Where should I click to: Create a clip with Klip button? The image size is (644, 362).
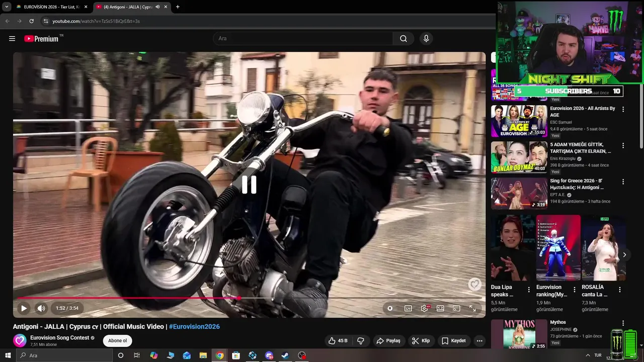(421, 341)
